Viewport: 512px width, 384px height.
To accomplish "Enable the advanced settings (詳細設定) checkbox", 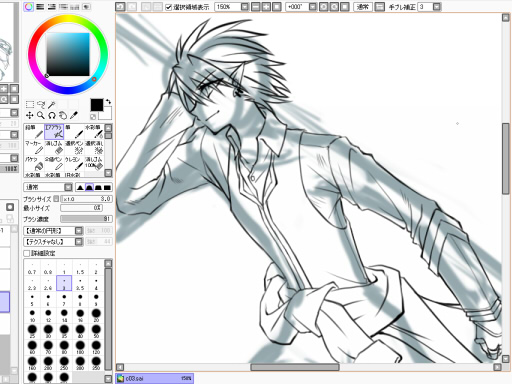I will click(27, 253).
